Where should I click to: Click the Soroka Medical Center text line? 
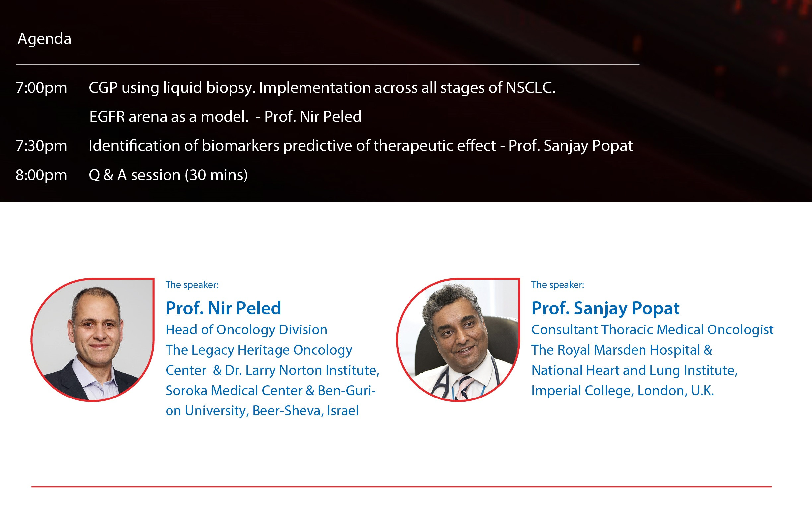[x=270, y=391]
